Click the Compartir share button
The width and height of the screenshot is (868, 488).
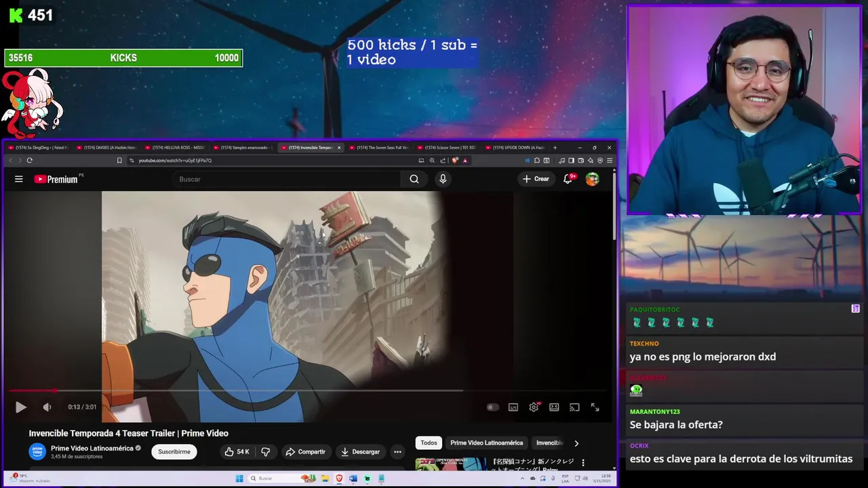pyautogui.click(x=306, y=451)
